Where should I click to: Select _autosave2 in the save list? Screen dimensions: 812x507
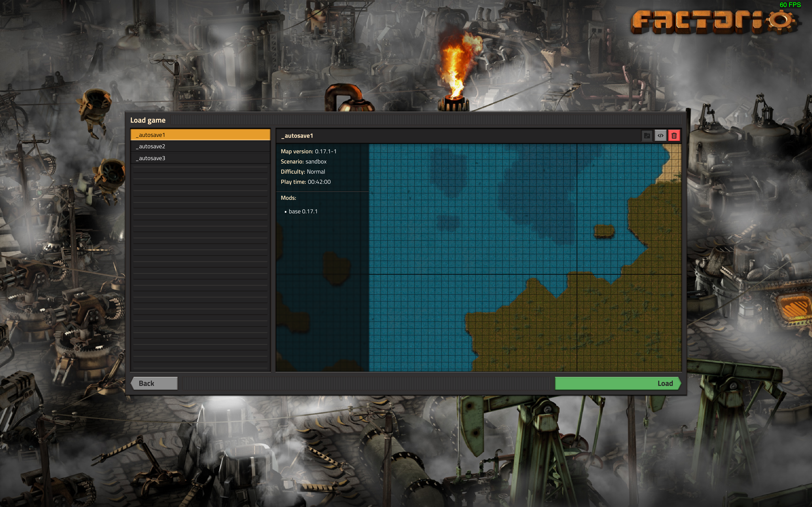tap(200, 147)
